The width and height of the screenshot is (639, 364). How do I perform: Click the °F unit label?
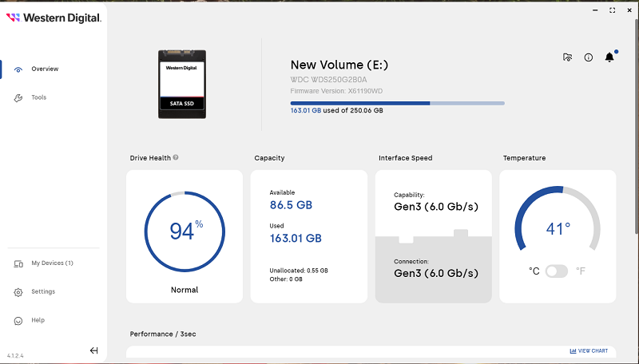pos(581,271)
